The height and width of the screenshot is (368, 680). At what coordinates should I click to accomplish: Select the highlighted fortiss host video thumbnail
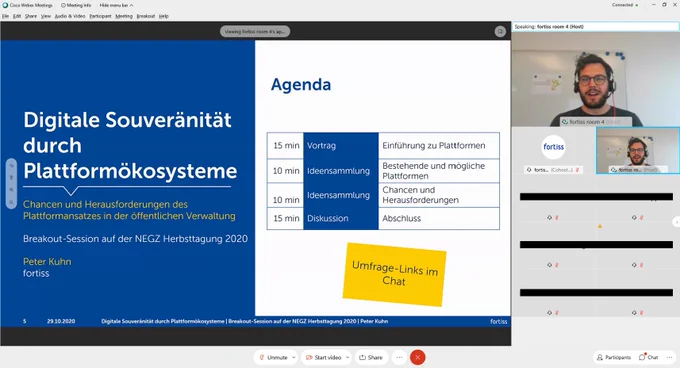638,151
